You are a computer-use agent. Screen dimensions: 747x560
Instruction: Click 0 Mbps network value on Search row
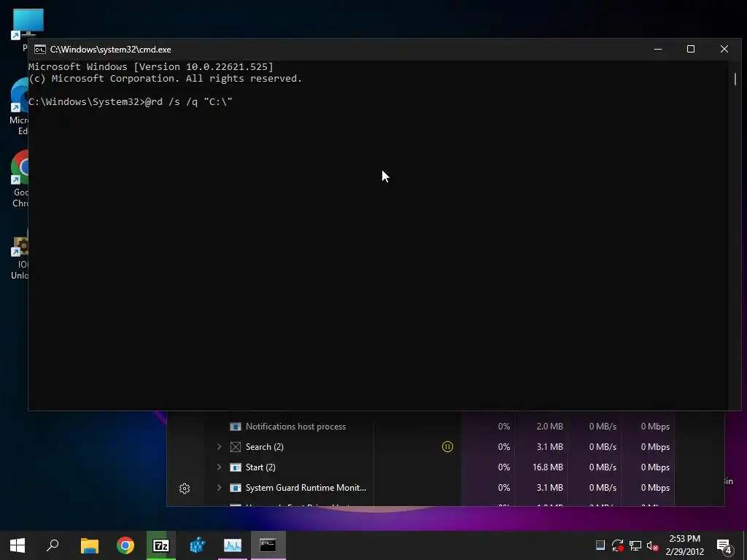point(655,447)
